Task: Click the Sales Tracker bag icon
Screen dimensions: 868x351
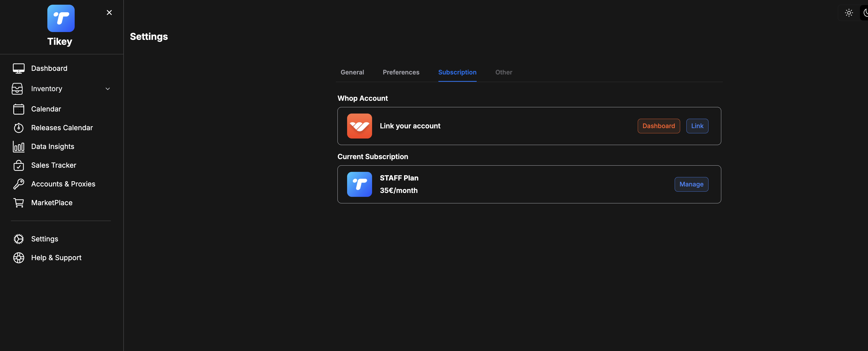Action: pyautogui.click(x=18, y=165)
